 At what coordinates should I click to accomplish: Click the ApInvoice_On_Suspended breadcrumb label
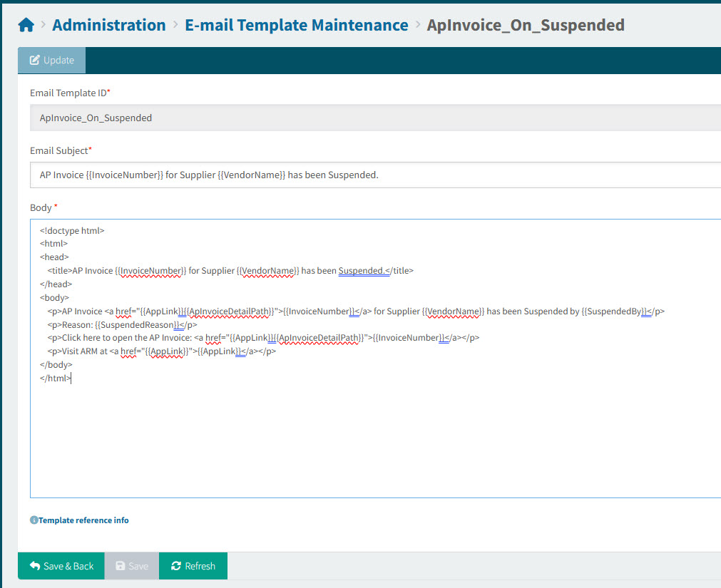(526, 24)
